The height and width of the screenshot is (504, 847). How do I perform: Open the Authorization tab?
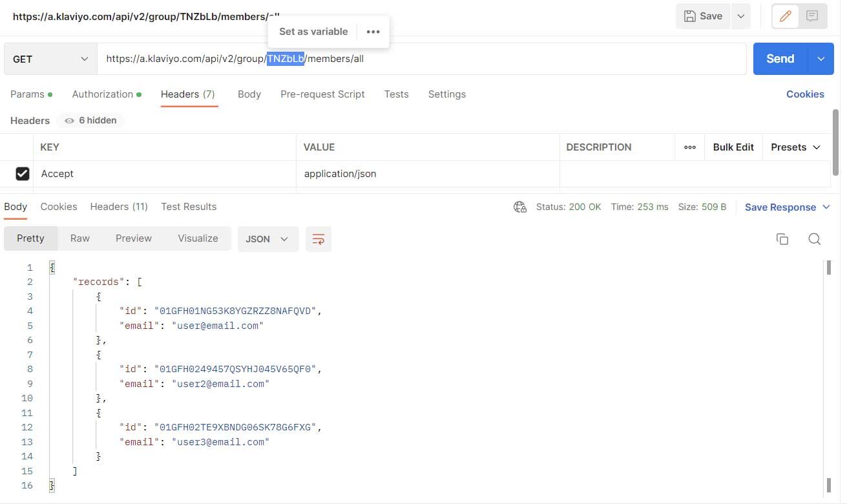tap(107, 94)
